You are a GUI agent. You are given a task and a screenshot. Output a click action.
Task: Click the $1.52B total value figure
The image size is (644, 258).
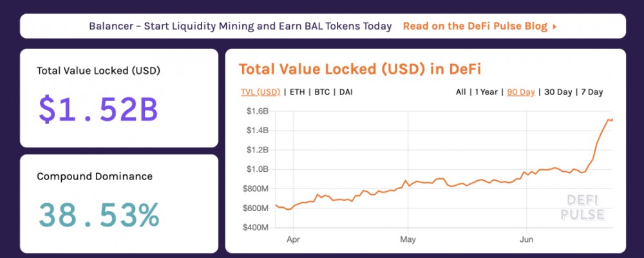click(98, 111)
